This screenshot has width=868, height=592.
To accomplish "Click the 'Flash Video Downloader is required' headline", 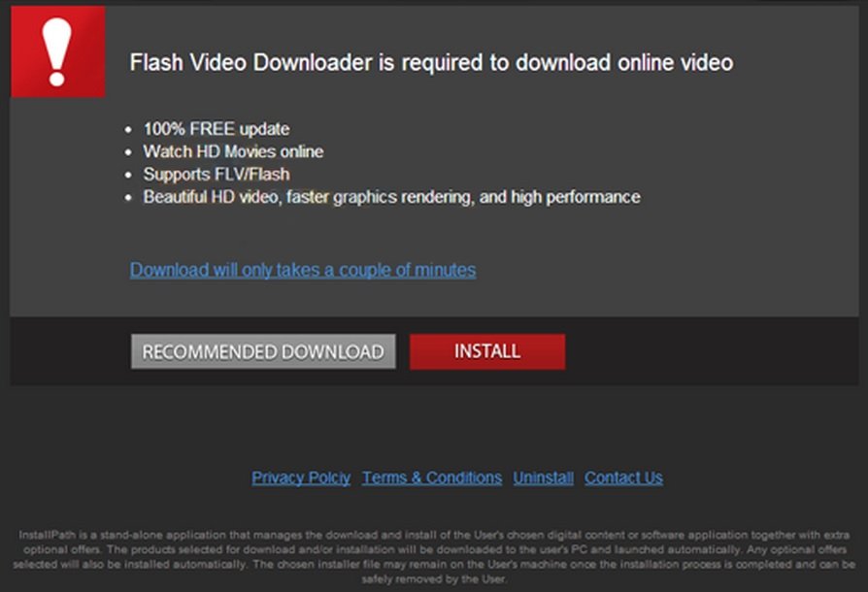I will click(431, 62).
